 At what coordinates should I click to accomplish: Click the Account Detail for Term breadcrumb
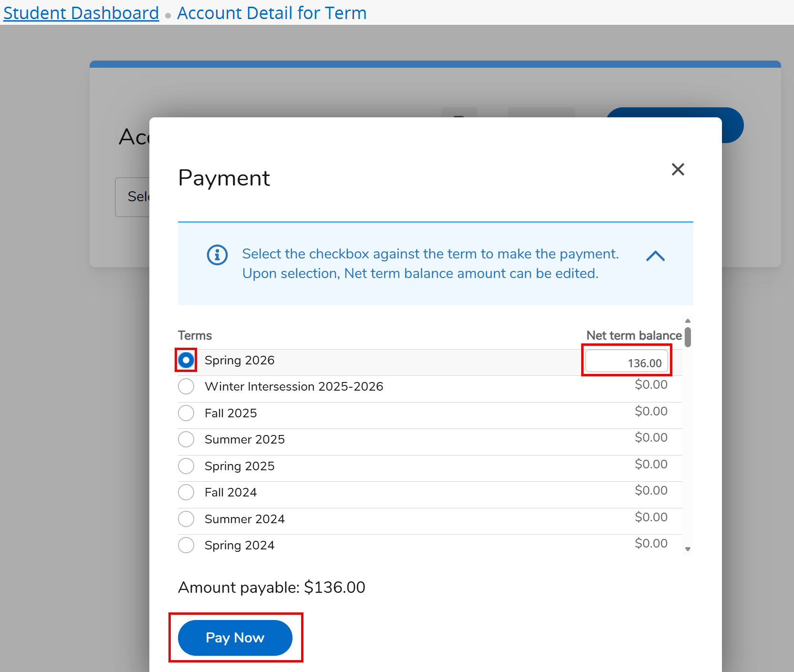tap(271, 13)
